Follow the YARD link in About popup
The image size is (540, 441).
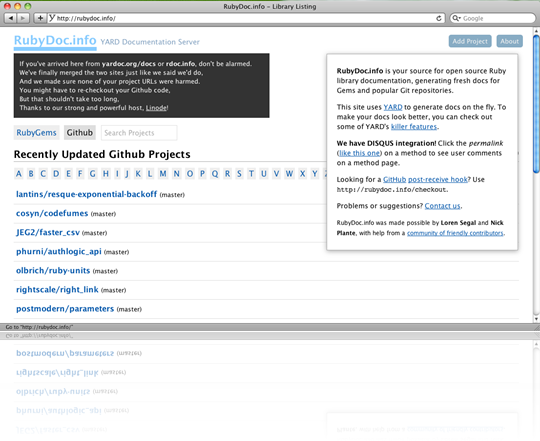393,107
